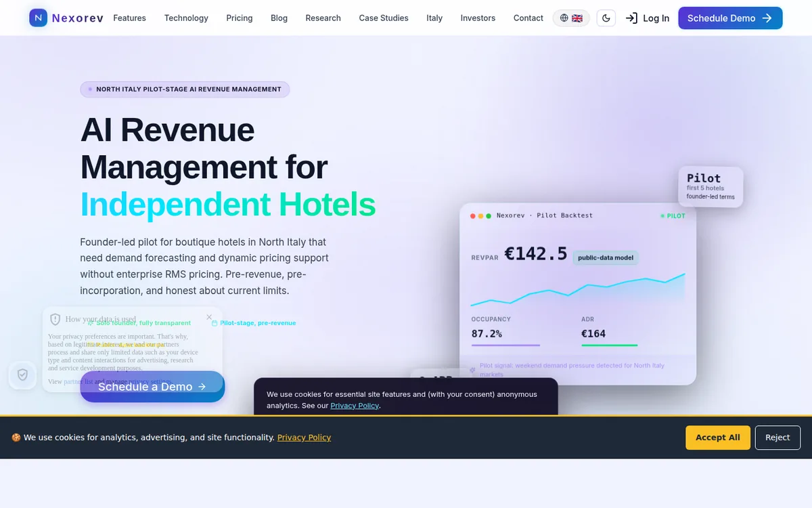
Task: Click the calendar icon beside Pilot-stage
Action: tap(215, 323)
